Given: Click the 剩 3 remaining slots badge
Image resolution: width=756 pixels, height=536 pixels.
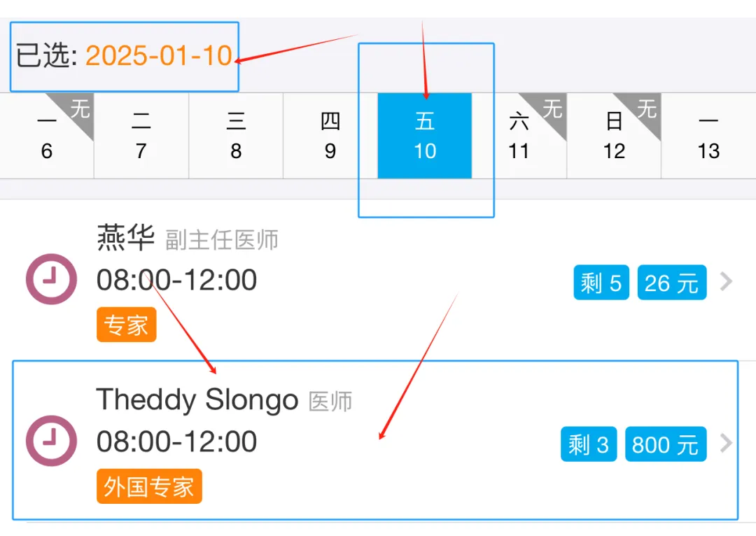Looking at the screenshot, I should pos(589,444).
